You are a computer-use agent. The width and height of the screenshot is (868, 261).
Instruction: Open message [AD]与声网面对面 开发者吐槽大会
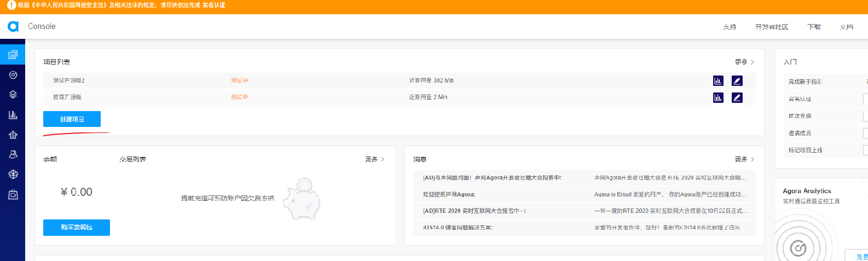[492, 178]
